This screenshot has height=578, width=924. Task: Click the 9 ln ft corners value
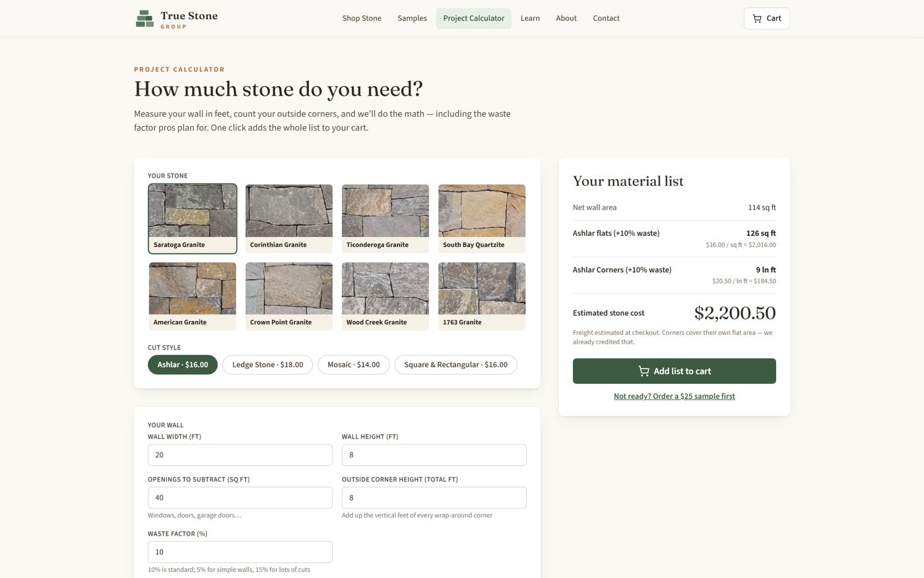[766, 270]
